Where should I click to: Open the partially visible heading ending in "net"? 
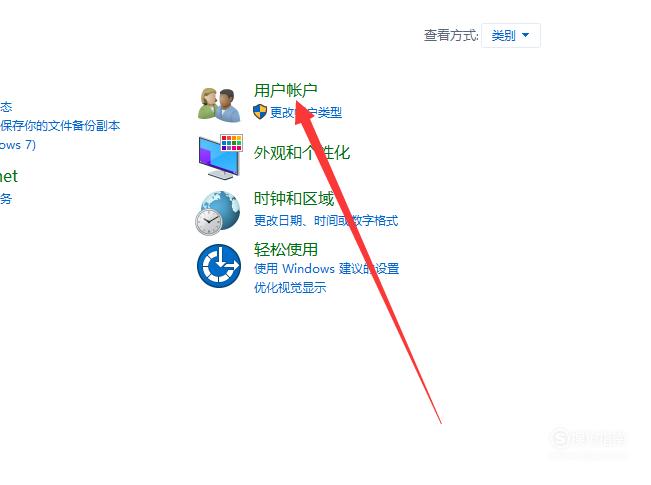coord(9,176)
